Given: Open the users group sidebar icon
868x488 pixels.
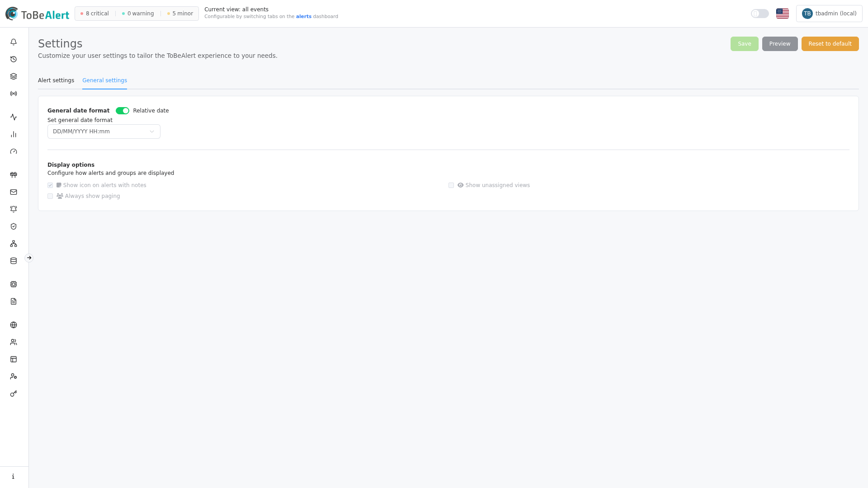Looking at the screenshot, I should [14, 342].
